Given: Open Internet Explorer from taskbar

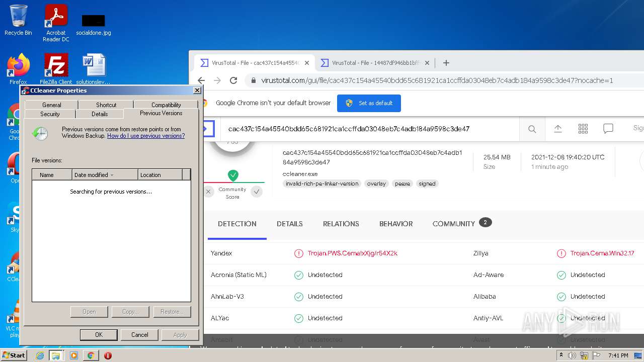Looking at the screenshot, I should click(x=40, y=355).
